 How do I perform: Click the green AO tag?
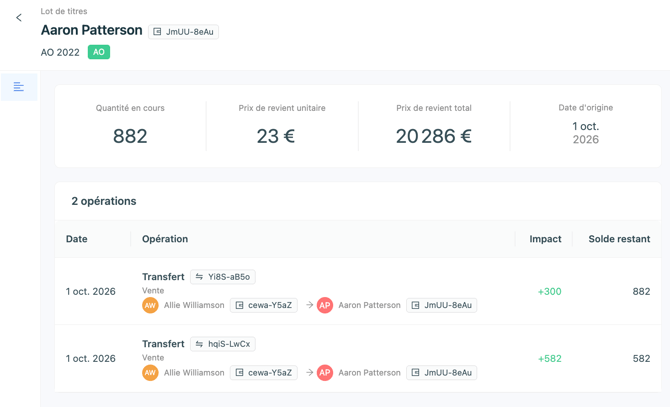99,52
